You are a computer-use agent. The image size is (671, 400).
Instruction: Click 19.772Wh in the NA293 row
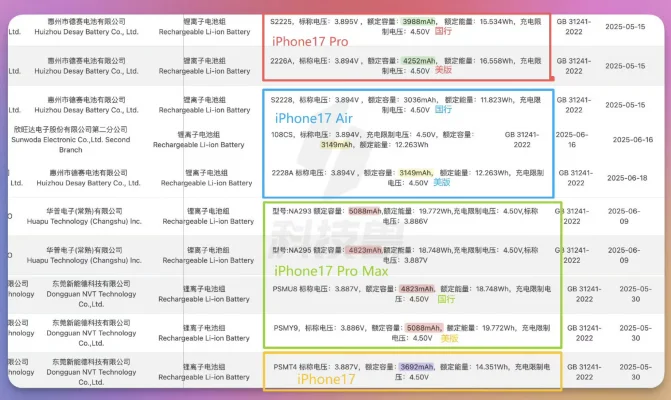(x=435, y=211)
